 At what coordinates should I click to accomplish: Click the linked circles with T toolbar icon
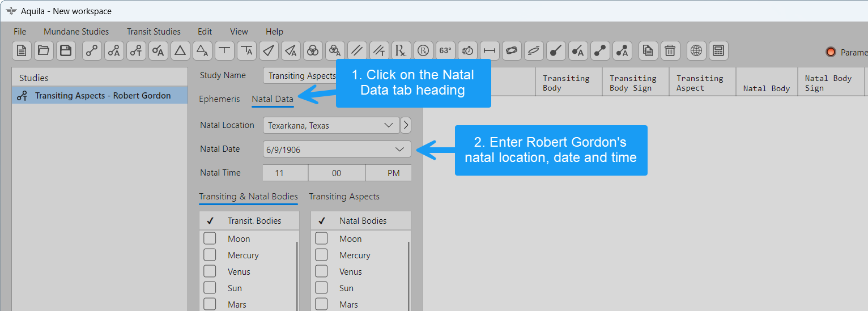[136, 50]
